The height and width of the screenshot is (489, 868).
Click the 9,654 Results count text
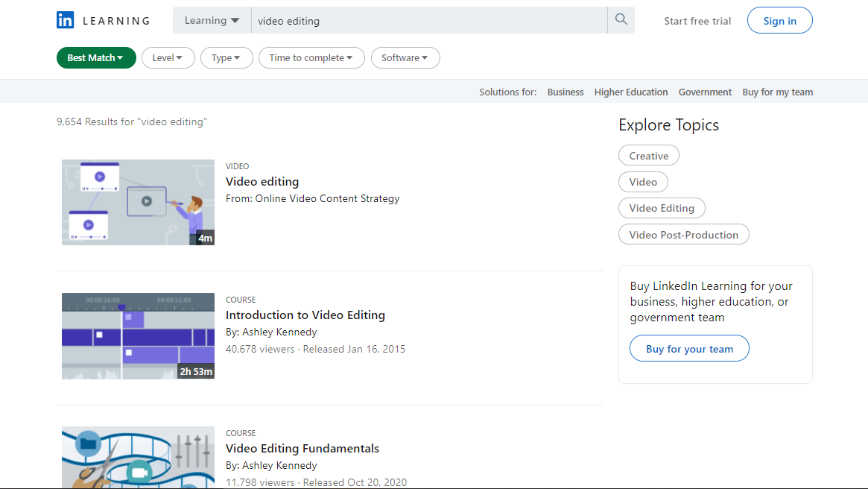point(132,122)
